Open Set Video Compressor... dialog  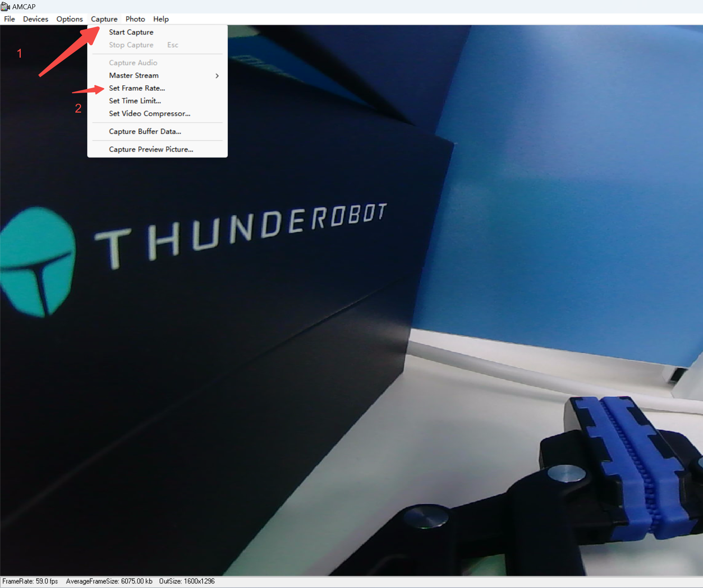[x=158, y=113]
